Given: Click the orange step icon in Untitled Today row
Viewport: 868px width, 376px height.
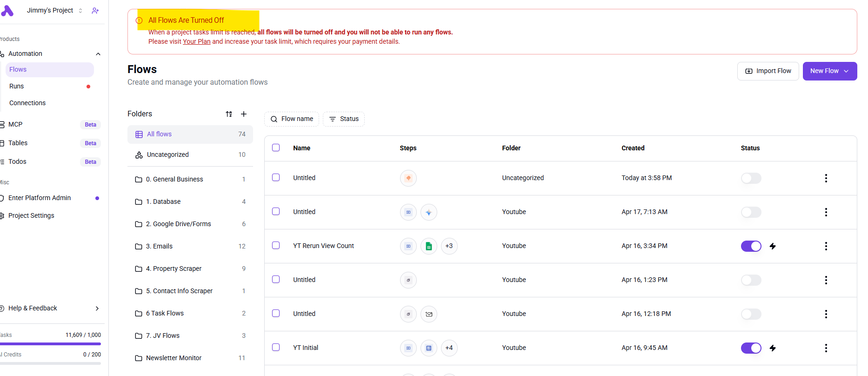Looking at the screenshot, I should [408, 178].
